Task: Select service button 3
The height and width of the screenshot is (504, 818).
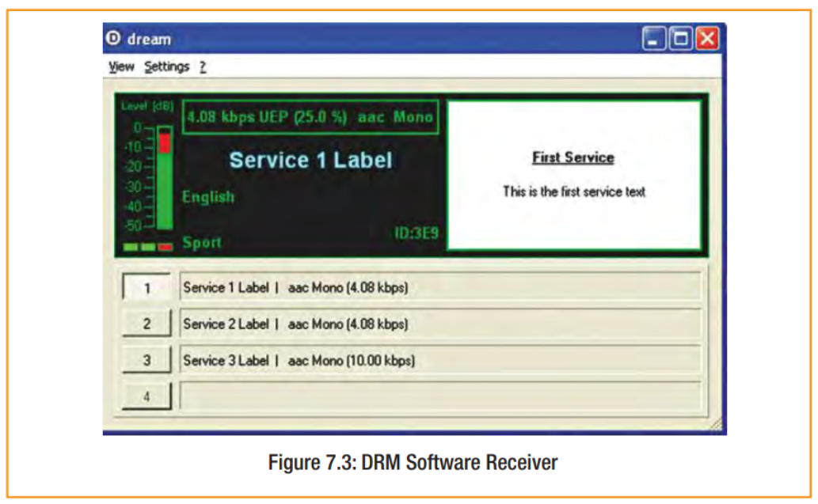Action: pyautogui.click(x=146, y=360)
